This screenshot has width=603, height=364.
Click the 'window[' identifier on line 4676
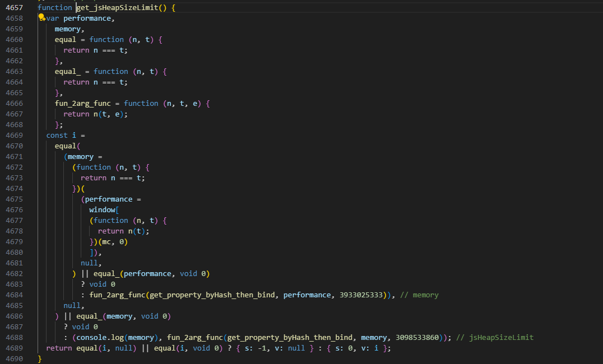(x=104, y=210)
